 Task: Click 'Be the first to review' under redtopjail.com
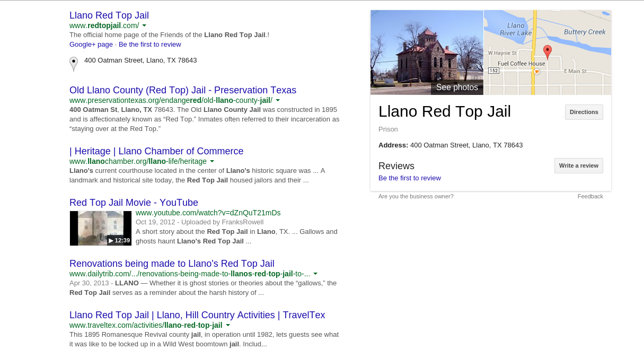pyautogui.click(x=150, y=45)
